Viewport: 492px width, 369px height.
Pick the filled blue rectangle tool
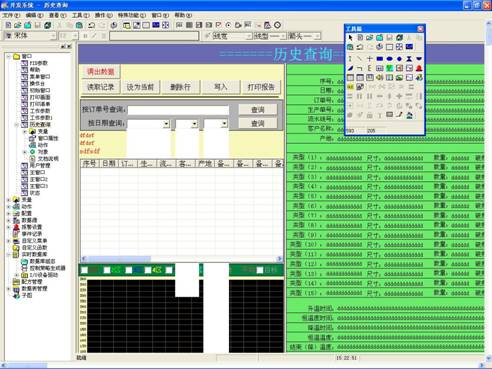[379, 59]
